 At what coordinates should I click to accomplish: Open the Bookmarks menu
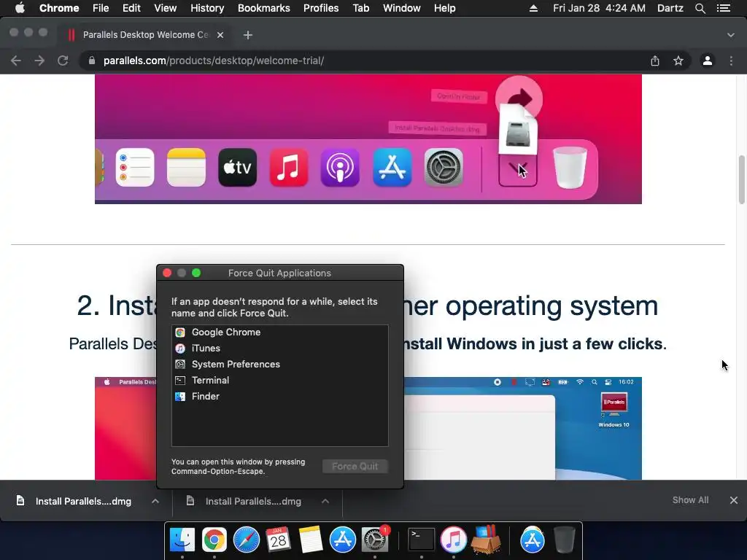click(264, 8)
